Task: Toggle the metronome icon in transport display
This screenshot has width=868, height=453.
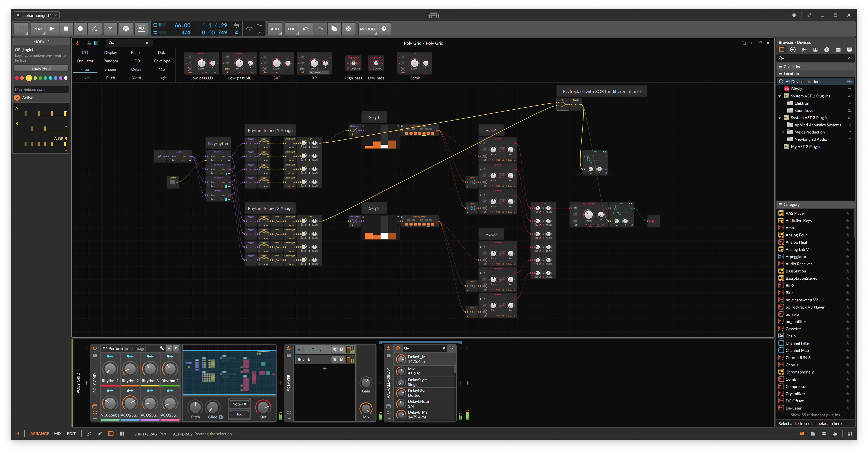Action: point(236,32)
